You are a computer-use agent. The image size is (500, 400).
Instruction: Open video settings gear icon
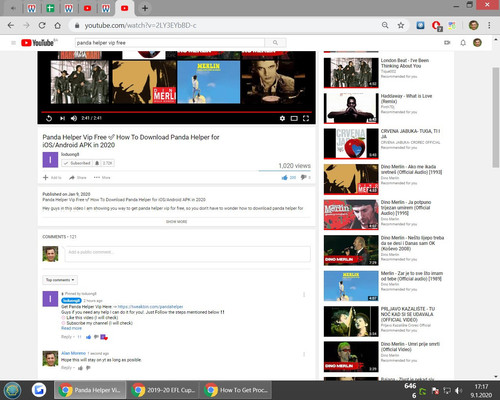282,118
